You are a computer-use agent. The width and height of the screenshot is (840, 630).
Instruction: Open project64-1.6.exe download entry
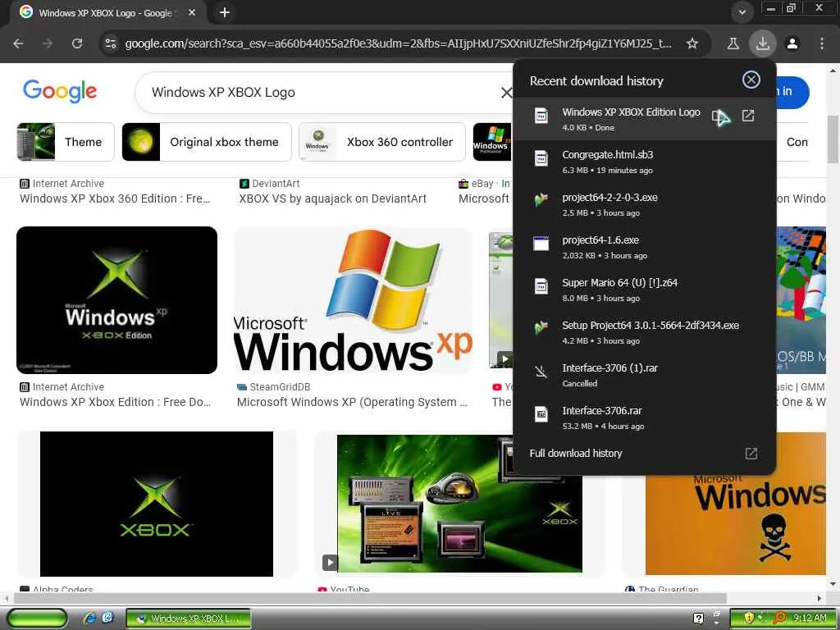pyautogui.click(x=645, y=247)
